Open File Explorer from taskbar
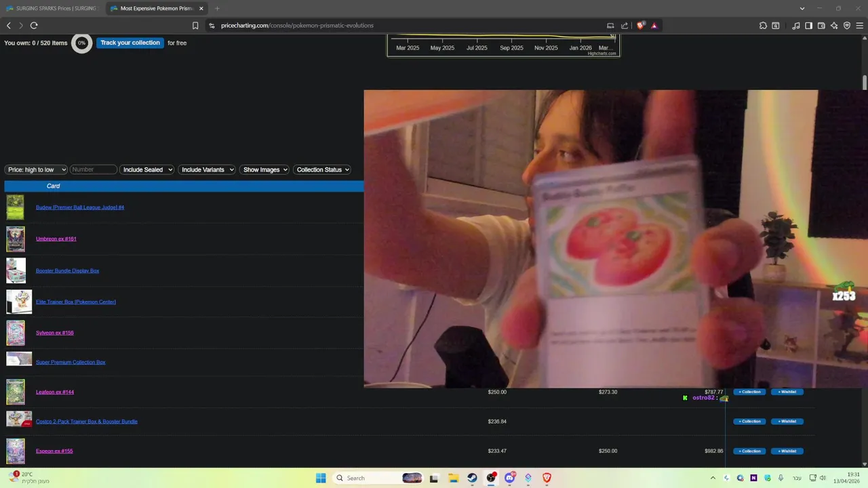The height and width of the screenshot is (488, 868). 453,478
